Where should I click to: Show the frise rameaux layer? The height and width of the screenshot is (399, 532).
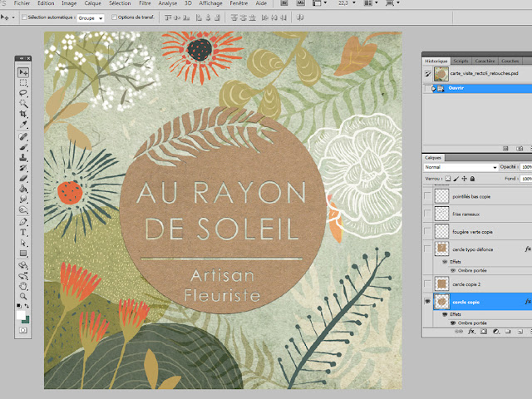(x=427, y=214)
